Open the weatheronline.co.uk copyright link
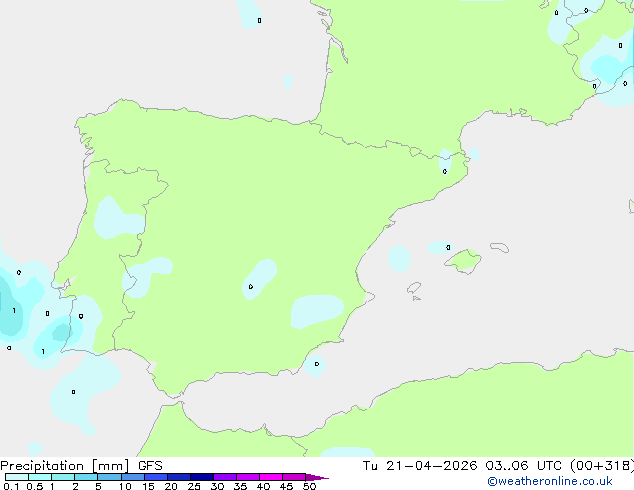 coord(550,481)
